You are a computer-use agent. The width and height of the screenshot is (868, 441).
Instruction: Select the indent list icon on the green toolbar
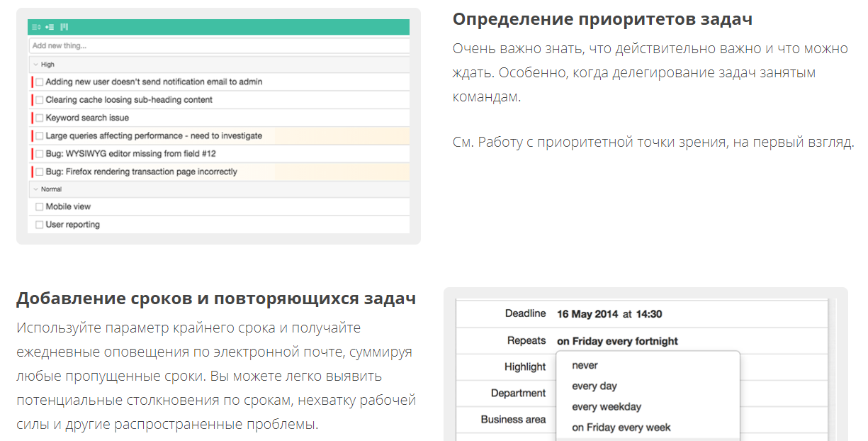pos(50,27)
